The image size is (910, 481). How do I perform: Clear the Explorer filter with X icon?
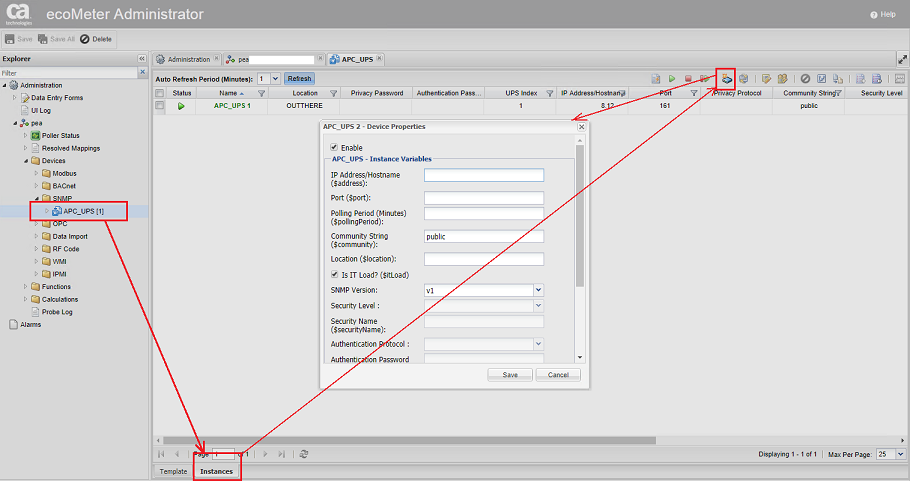tap(141, 73)
